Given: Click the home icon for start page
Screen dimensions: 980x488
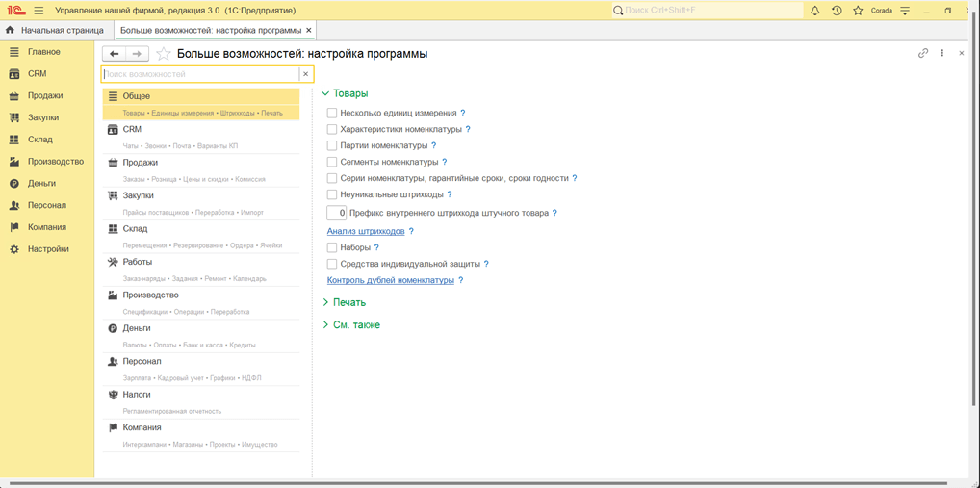Looking at the screenshot, I should pos(11,30).
